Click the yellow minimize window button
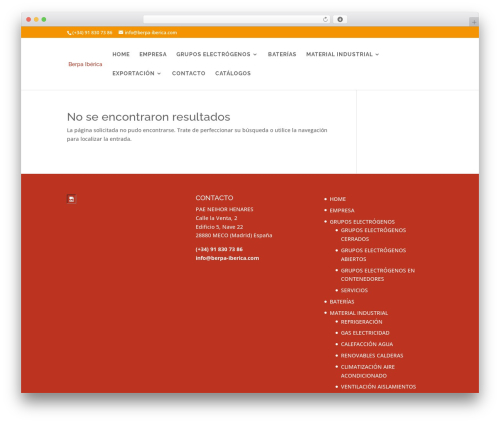The height and width of the screenshot is (423, 500). (36, 19)
